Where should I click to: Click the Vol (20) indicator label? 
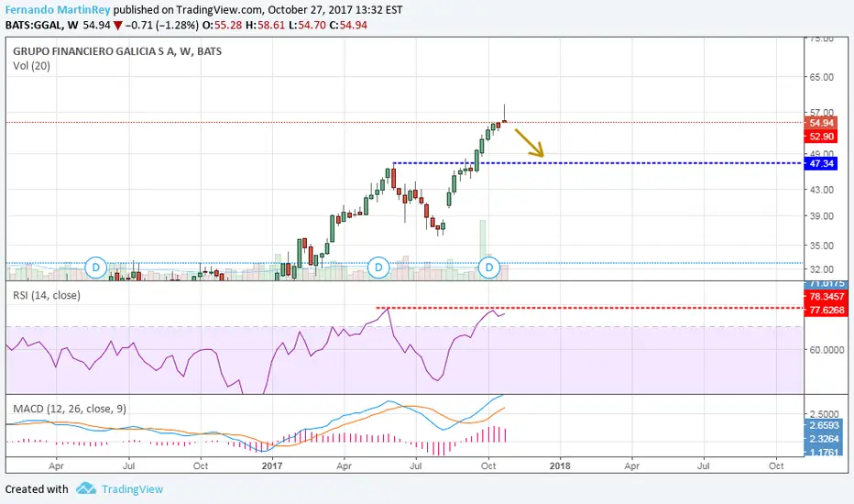tap(31, 66)
